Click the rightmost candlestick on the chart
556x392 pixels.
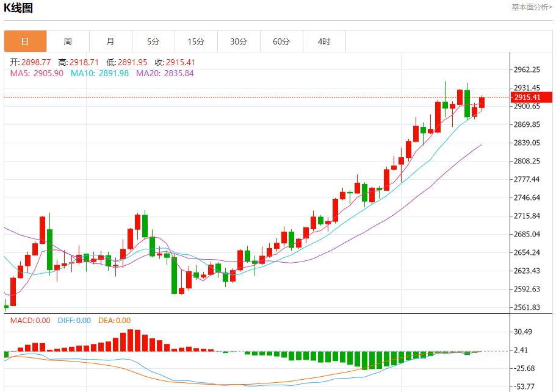click(x=482, y=102)
